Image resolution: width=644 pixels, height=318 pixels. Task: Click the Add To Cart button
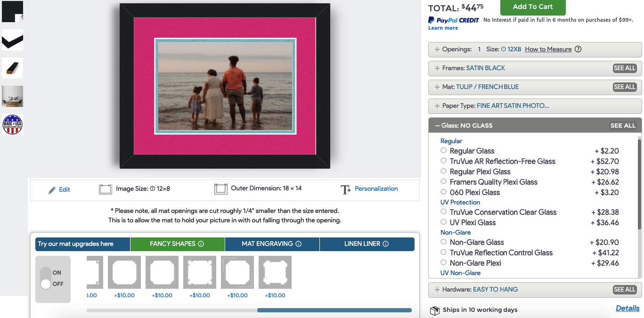click(x=532, y=7)
